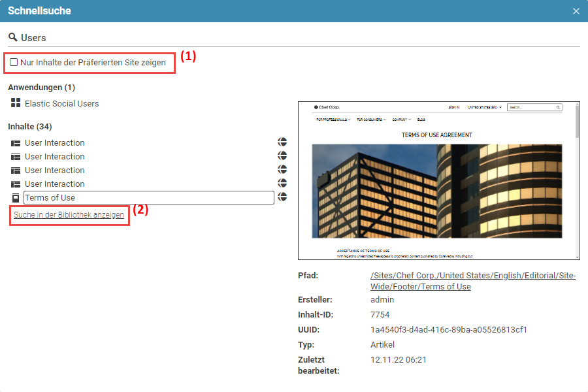588x392 pixels.
Task: Click the globe icon beside Terms of Use
Action: (282, 197)
